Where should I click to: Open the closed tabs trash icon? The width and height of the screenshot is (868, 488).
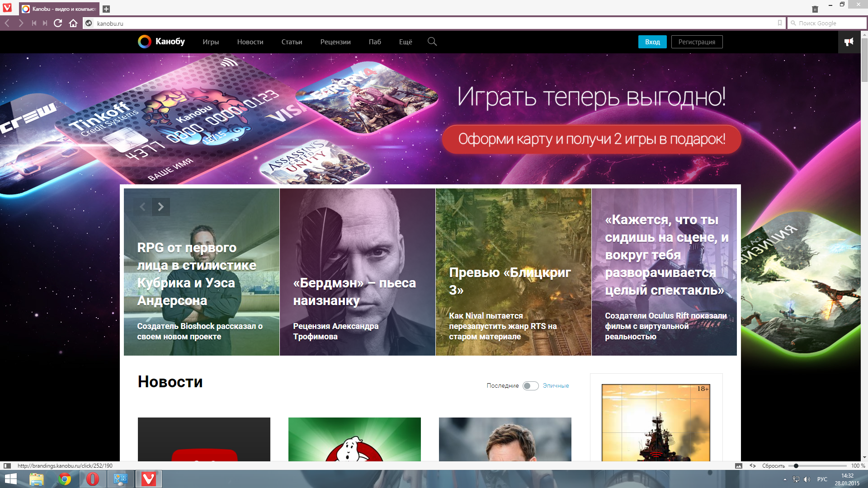pyautogui.click(x=815, y=9)
